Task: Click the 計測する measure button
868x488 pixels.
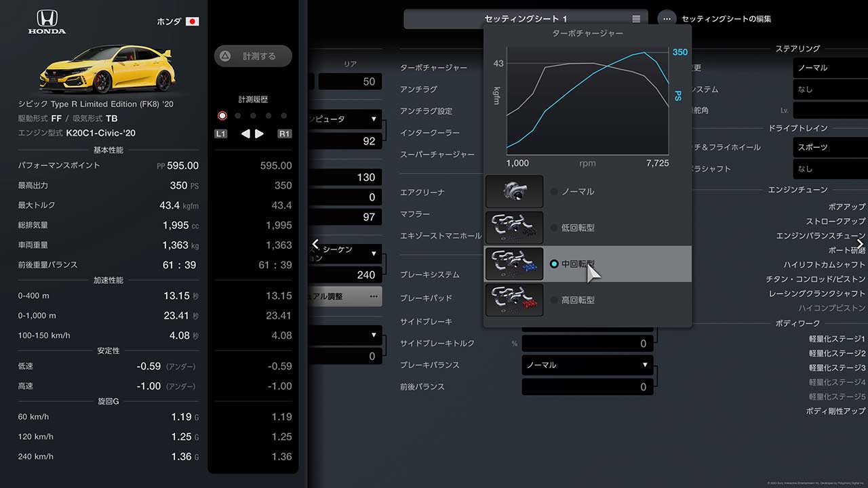Action: [253, 56]
